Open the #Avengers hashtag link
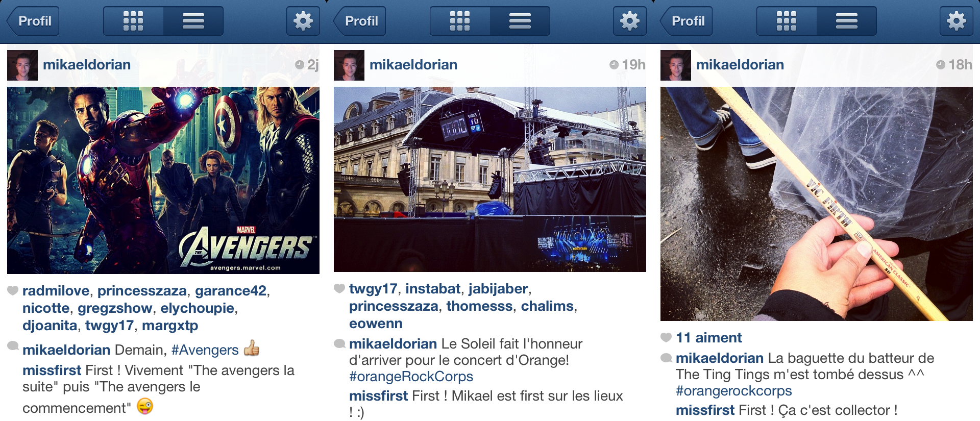Screen dimensions: 980x421 [x=205, y=350]
